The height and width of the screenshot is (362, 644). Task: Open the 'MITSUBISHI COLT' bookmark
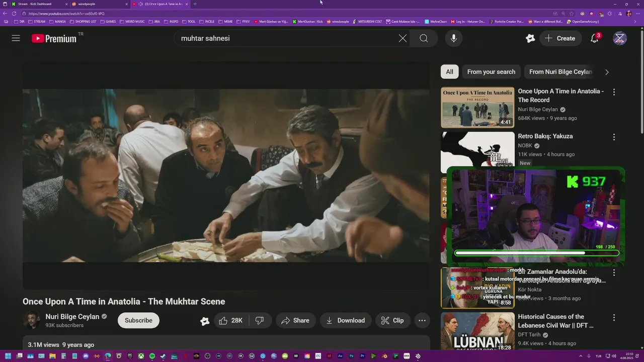367,22
